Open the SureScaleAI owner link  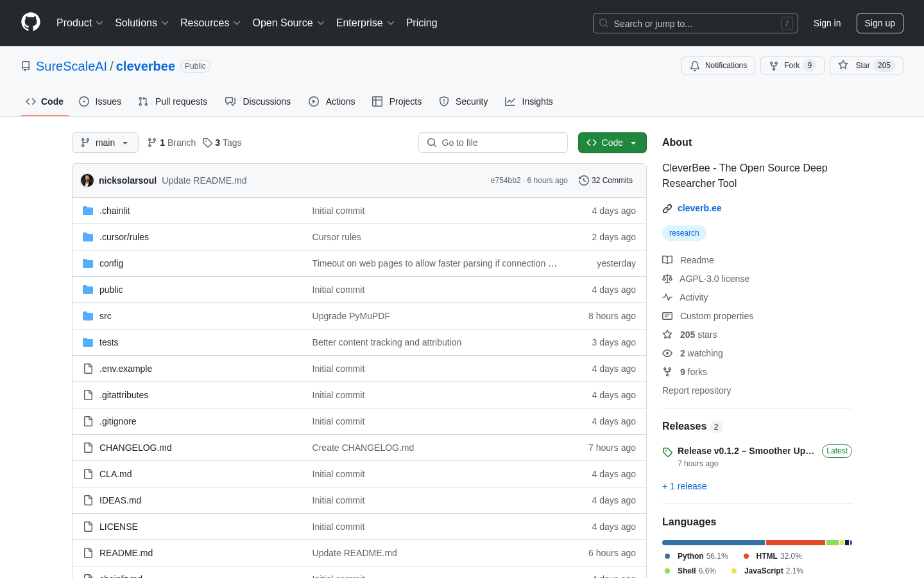(x=71, y=66)
